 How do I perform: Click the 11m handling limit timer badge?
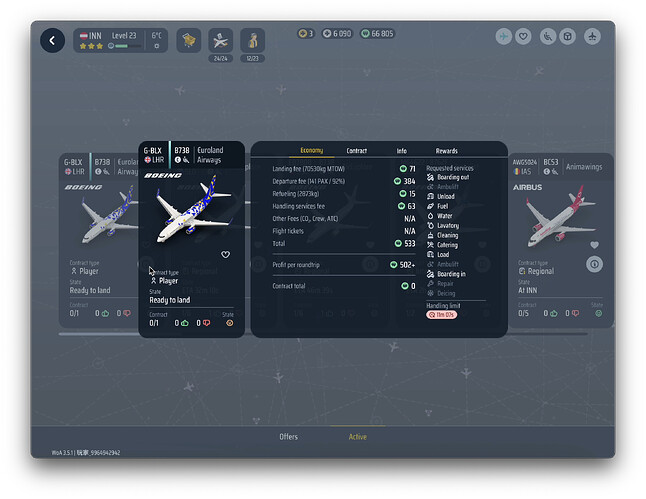441,315
